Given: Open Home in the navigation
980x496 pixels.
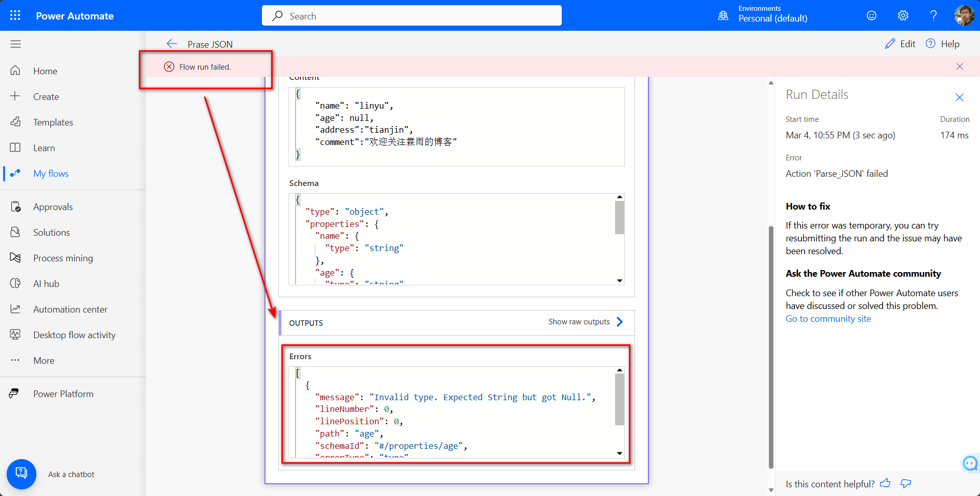Looking at the screenshot, I should [45, 71].
